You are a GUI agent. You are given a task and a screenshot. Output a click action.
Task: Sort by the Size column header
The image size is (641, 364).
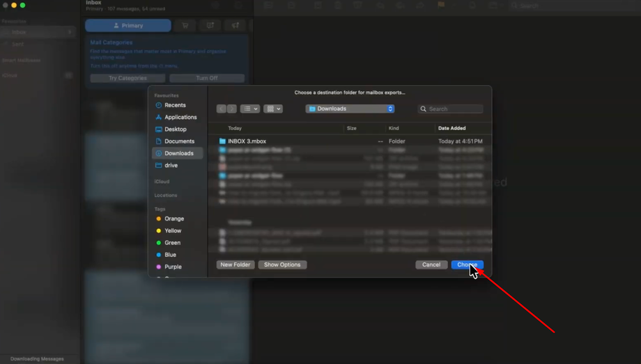[x=352, y=128]
